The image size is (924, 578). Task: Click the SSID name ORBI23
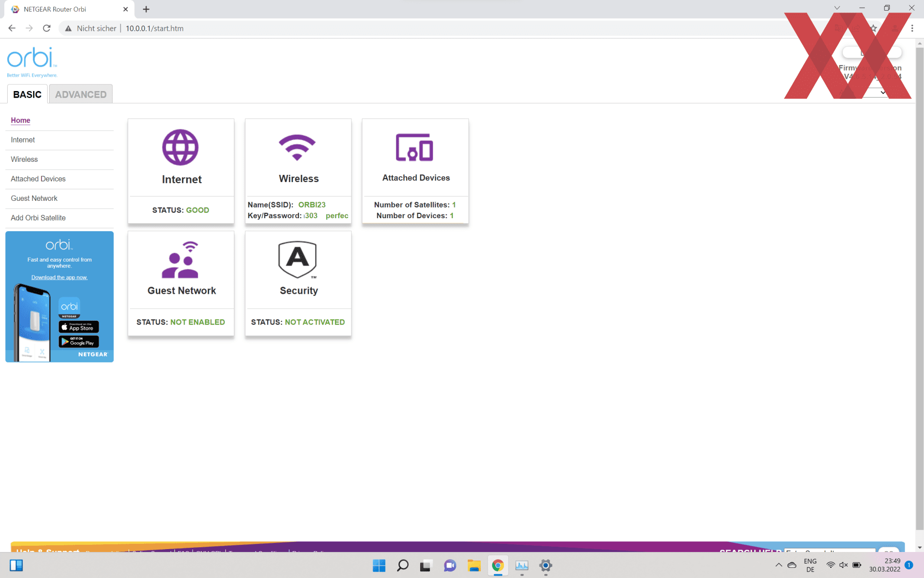click(312, 205)
